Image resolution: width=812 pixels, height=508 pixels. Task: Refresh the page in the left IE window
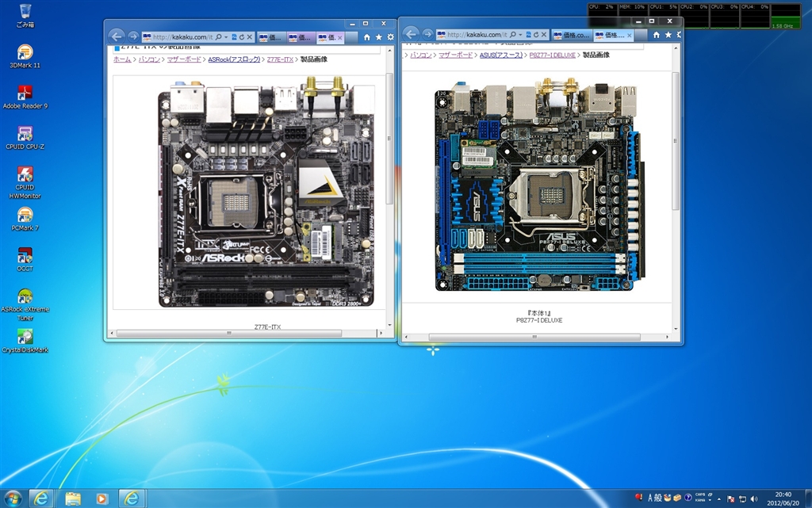coord(242,37)
